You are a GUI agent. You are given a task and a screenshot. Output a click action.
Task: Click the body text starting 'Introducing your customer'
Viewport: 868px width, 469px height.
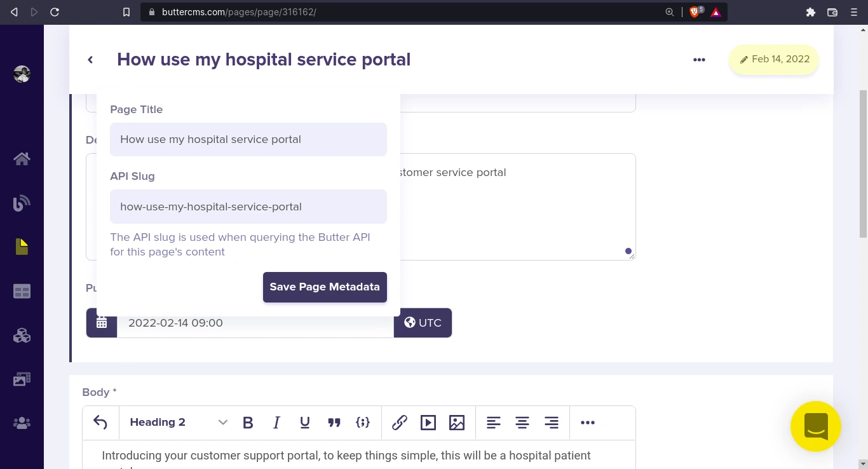(346, 456)
